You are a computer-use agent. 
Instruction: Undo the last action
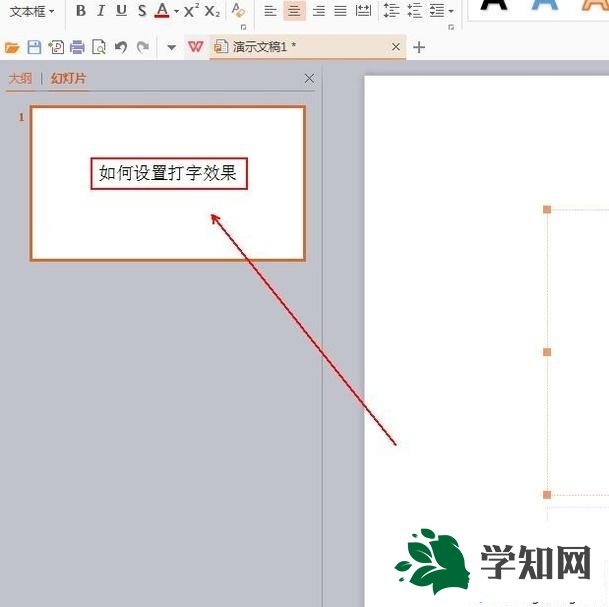[121, 47]
